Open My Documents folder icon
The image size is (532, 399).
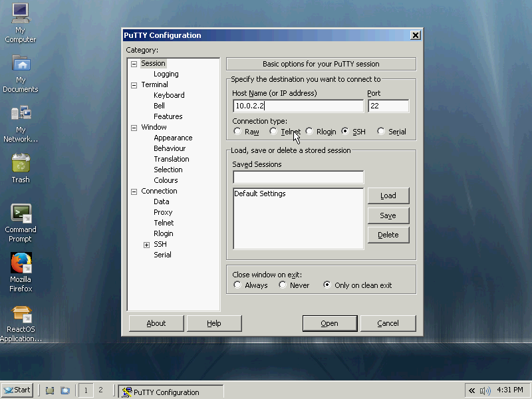(x=21, y=64)
